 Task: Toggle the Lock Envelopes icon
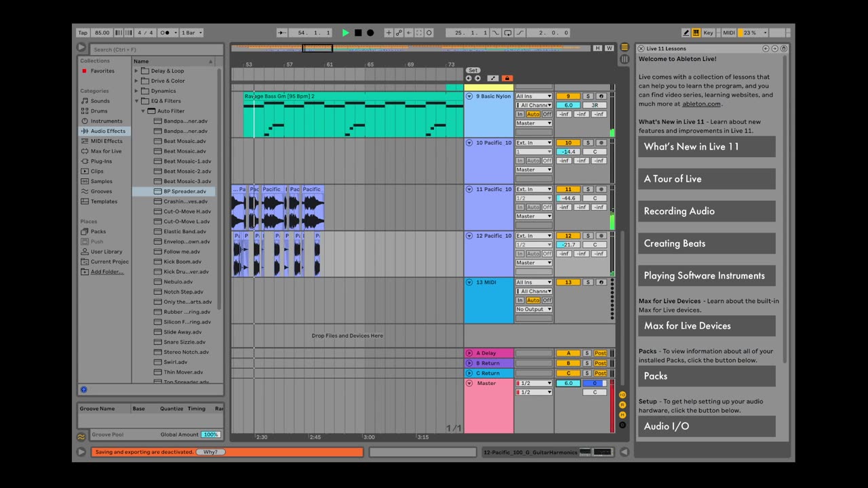point(507,78)
